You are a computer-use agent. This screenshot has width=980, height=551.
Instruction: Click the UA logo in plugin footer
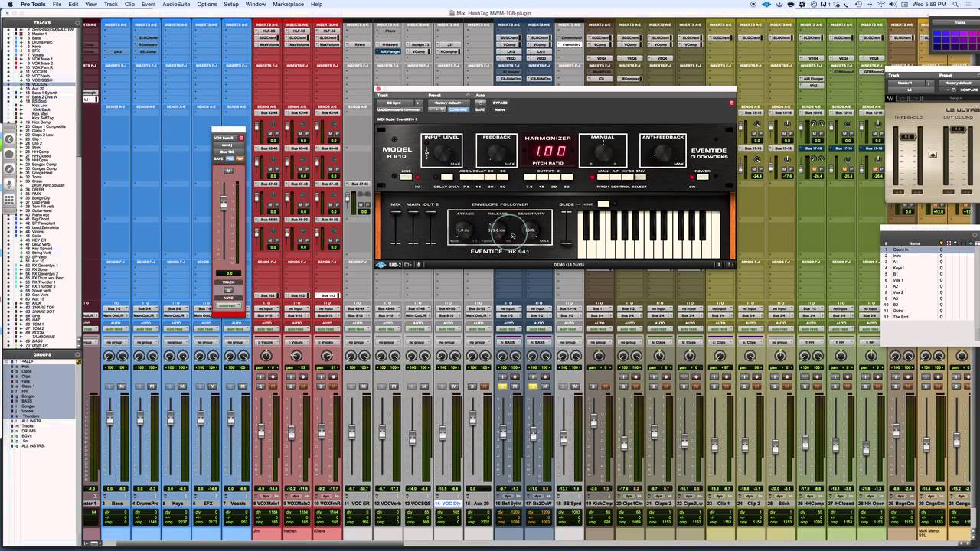(381, 265)
